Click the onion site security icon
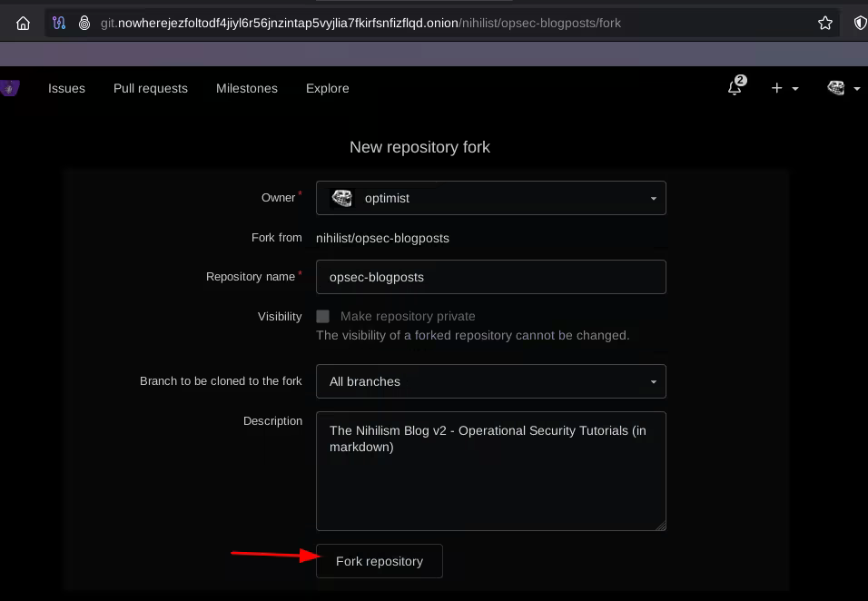Viewport: 868px width, 601px height. (84, 23)
